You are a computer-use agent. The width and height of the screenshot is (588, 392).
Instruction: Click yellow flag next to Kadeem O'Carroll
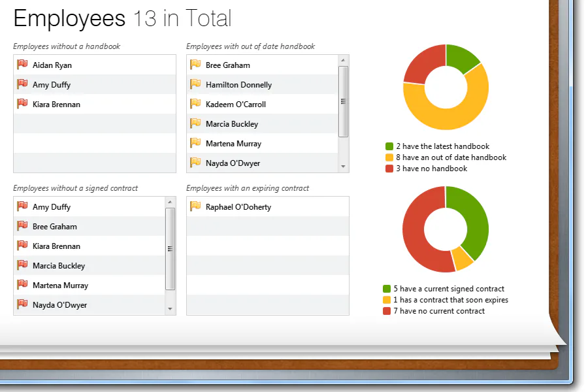[195, 103]
